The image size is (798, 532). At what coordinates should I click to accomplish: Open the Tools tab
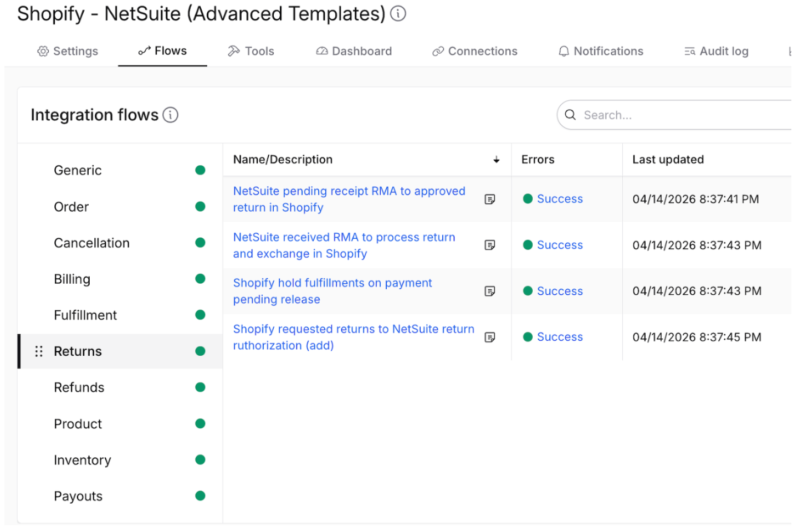pyautogui.click(x=251, y=51)
